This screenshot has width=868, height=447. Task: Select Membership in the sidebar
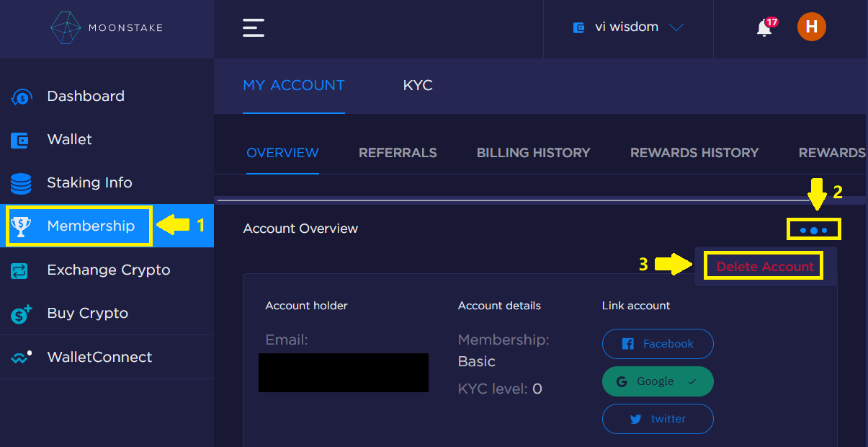107,226
